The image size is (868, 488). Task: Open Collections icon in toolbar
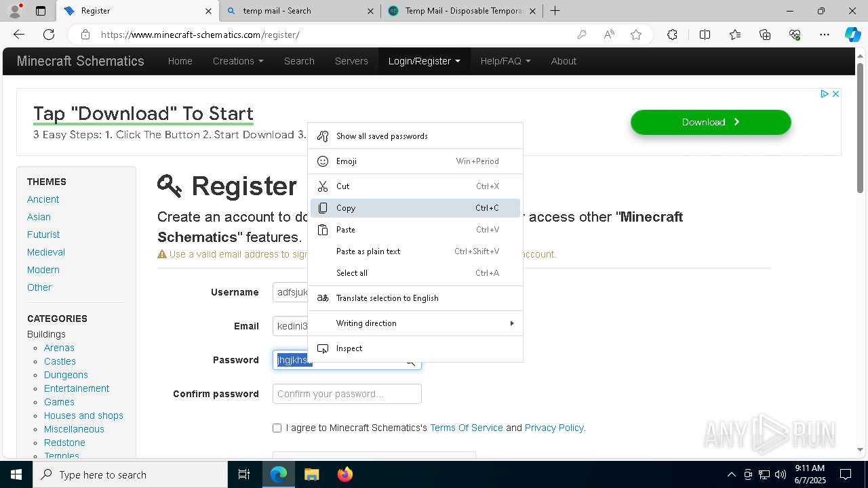tap(765, 35)
